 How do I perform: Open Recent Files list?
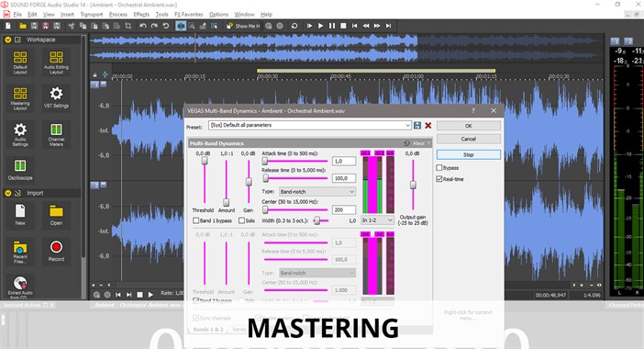(20, 252)
